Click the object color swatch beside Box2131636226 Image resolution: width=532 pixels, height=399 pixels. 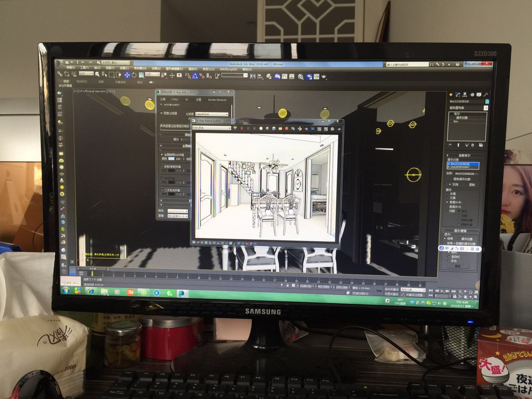487,101
